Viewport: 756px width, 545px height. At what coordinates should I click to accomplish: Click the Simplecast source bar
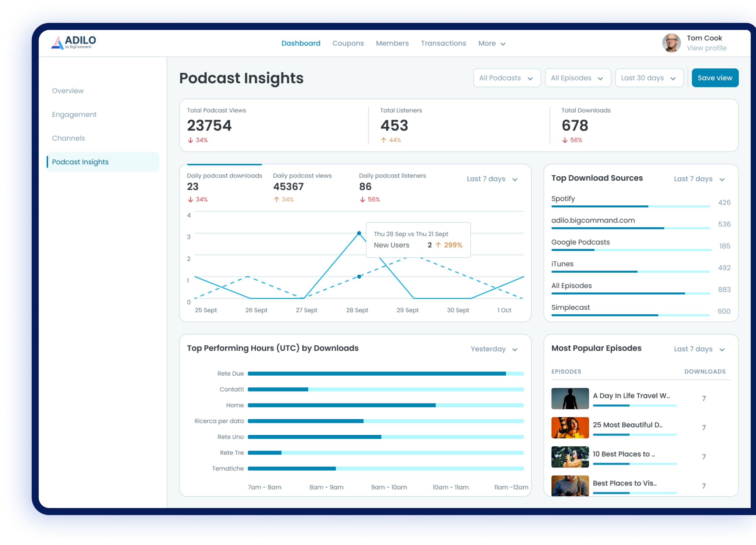click(631, 315)
